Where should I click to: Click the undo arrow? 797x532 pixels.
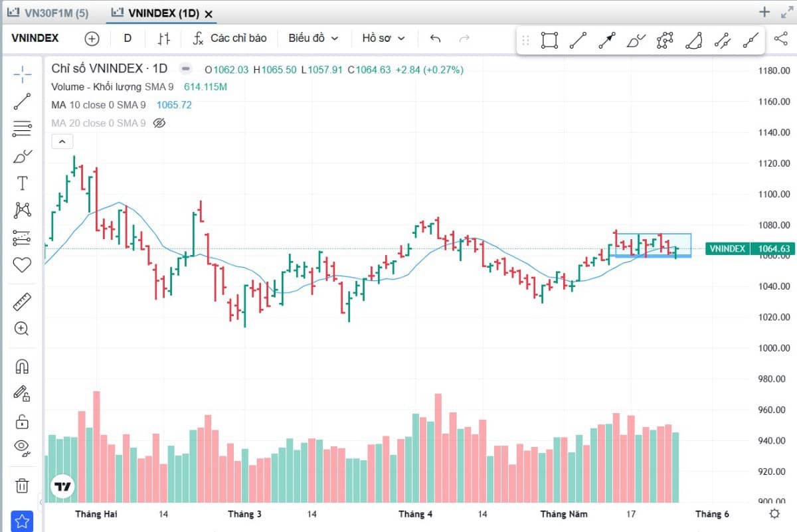pyautogui.click(x=436, y=39)
